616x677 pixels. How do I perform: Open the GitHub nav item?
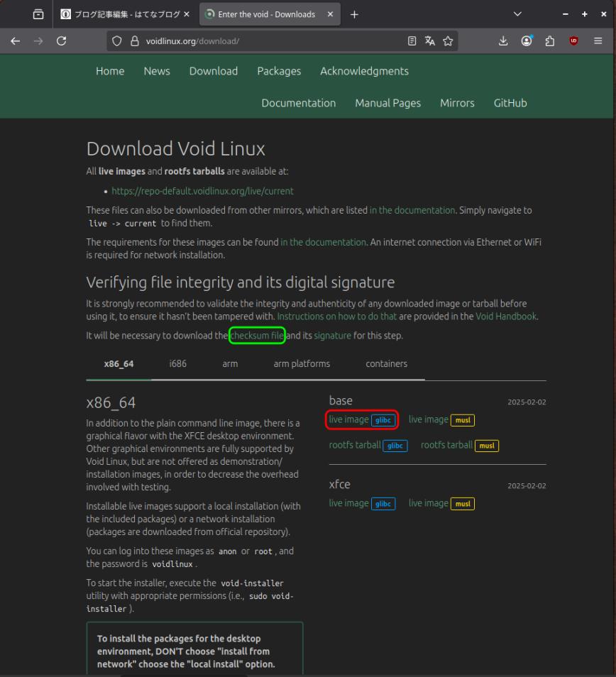510,103
